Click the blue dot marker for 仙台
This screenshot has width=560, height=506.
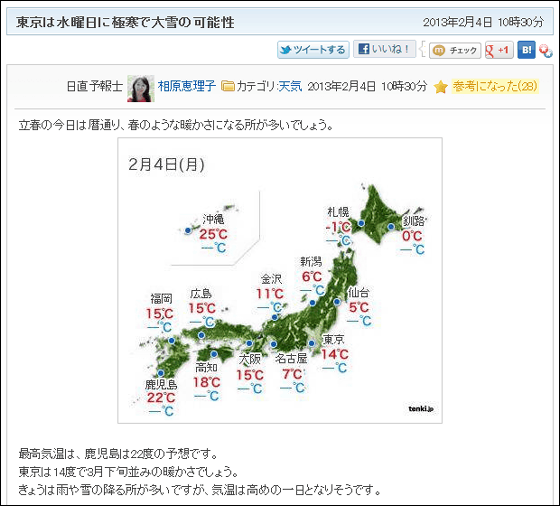(337, 302)
